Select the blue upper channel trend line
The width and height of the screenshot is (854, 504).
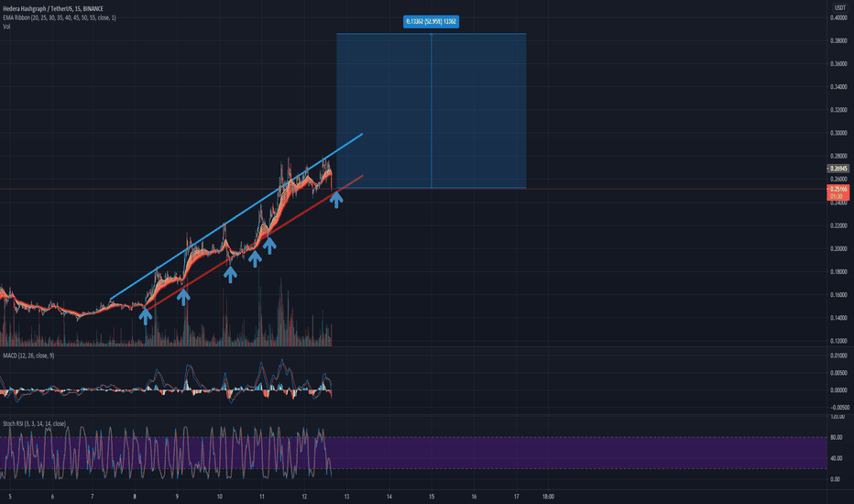(x=236, y=216)
